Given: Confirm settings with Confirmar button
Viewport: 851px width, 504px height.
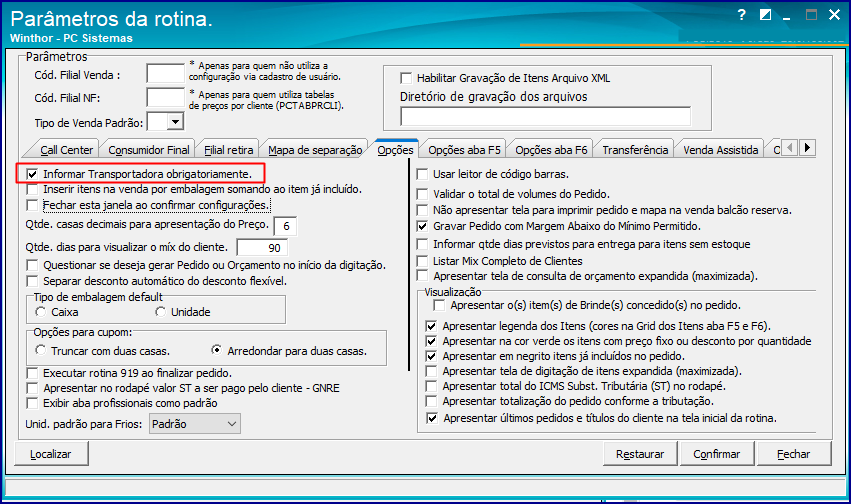Looking at the screenshot, I should tap(716, 454).
